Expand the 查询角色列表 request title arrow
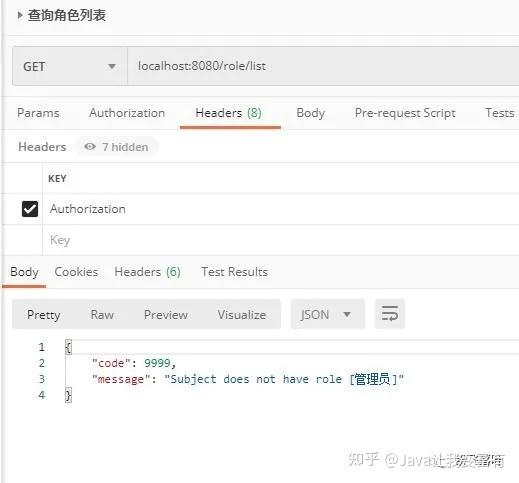 (x=20, y=15)
